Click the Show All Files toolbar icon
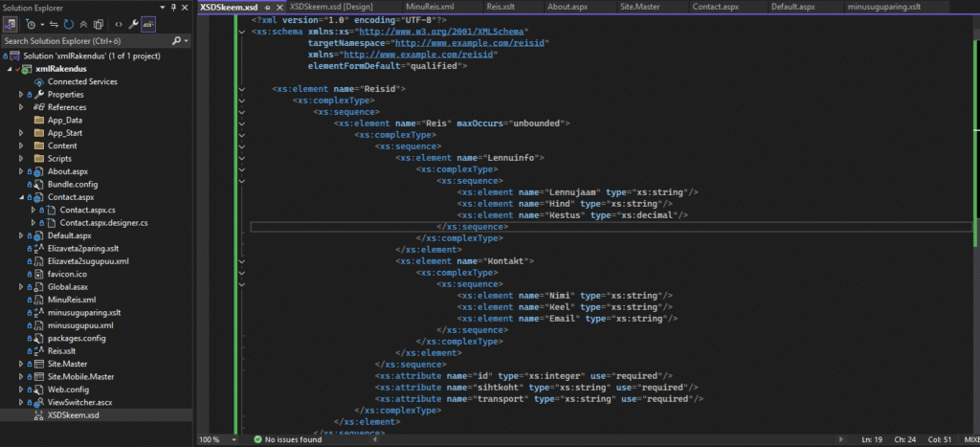 tap(100, 24)
